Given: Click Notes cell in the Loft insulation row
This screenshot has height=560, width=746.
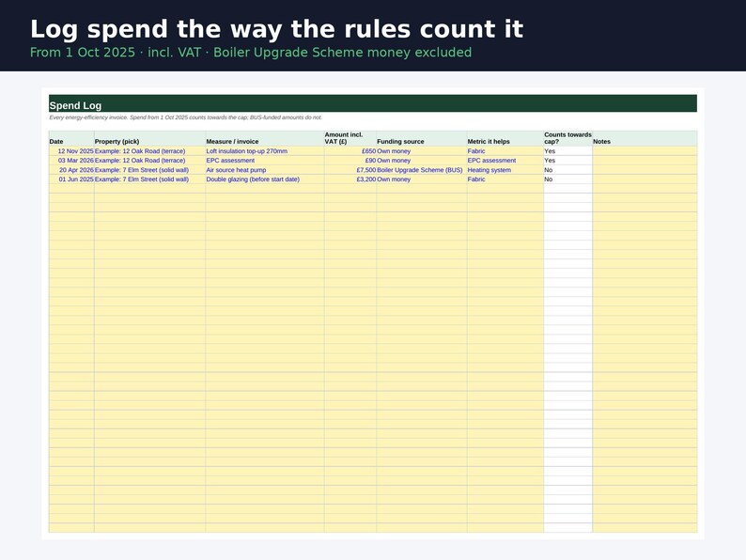Looking at the screenshot, I should point(645,151).
